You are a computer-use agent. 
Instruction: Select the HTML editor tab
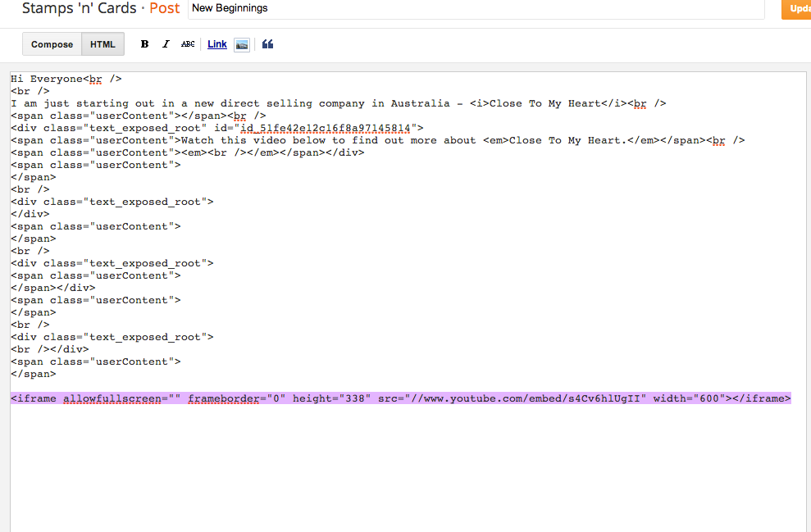point(103,44)
